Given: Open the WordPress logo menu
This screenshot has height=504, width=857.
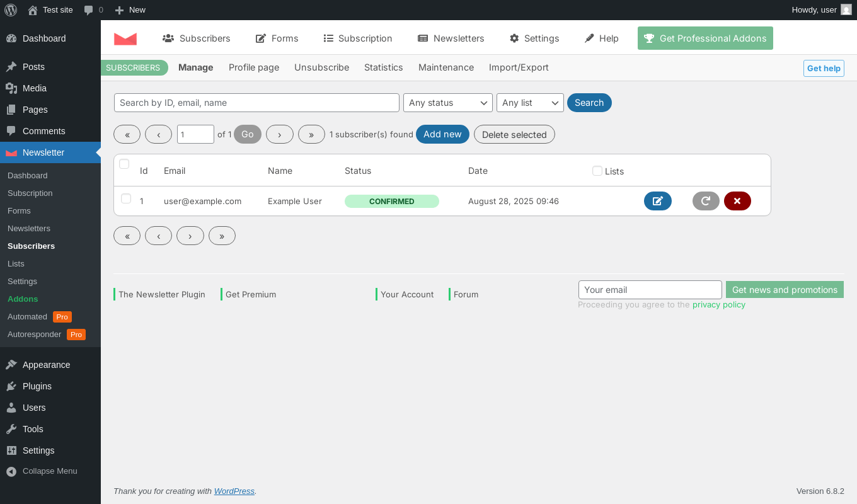Looking at the screenshot, I should click(x=11, y=9).
